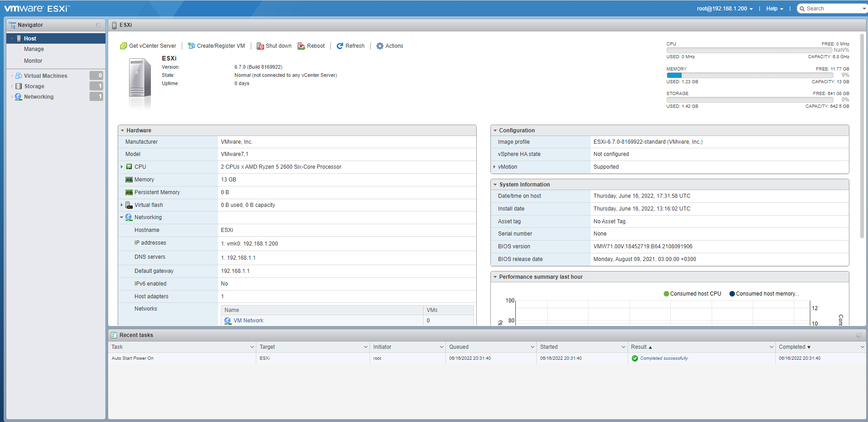
Task: Click the storage usage bar
Action: [x=749, y=100]
